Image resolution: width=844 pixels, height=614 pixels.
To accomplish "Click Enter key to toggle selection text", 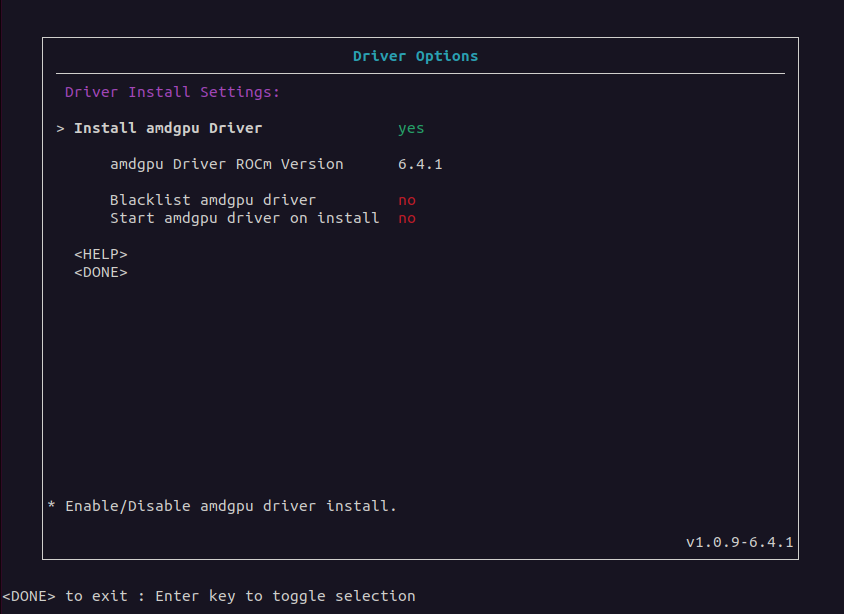I will click(x=285, y=596).
